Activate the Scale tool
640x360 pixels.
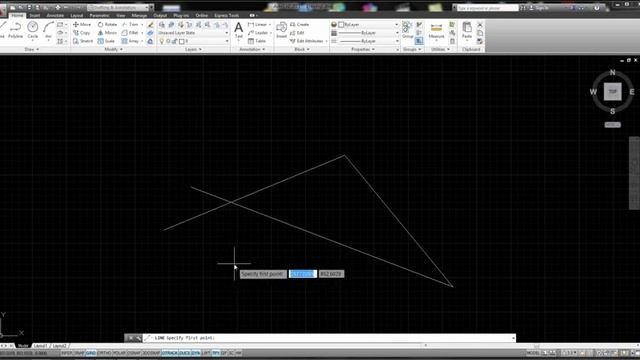coord(106,41)
